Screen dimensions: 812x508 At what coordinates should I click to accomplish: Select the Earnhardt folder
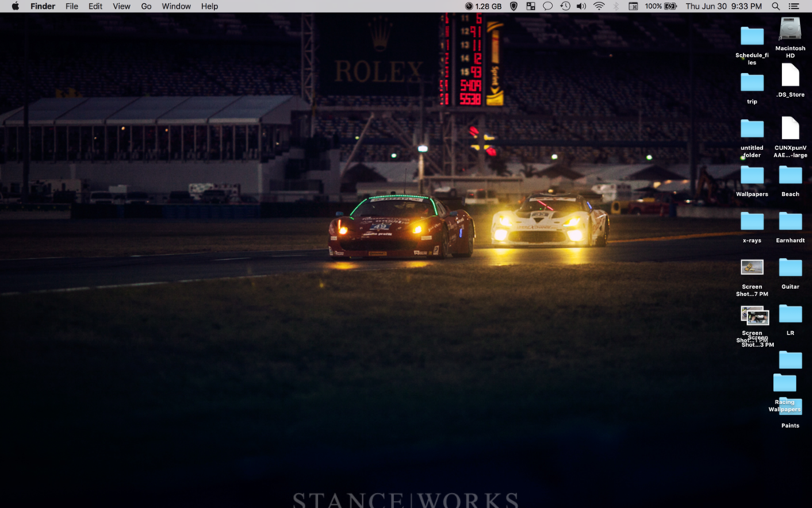(x=790, y=221)
